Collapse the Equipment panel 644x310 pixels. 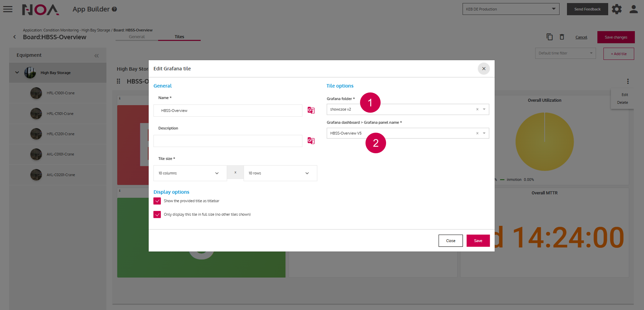96,56
